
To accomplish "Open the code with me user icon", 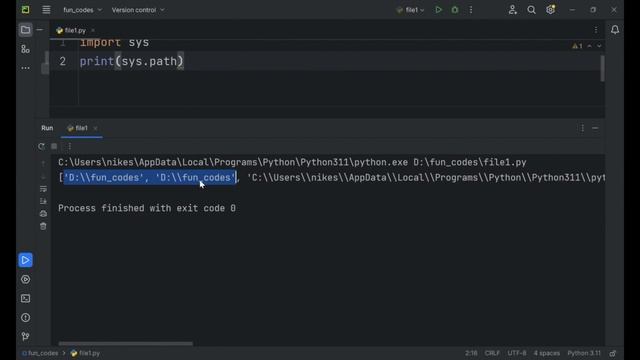I will [x=513, y=10].
